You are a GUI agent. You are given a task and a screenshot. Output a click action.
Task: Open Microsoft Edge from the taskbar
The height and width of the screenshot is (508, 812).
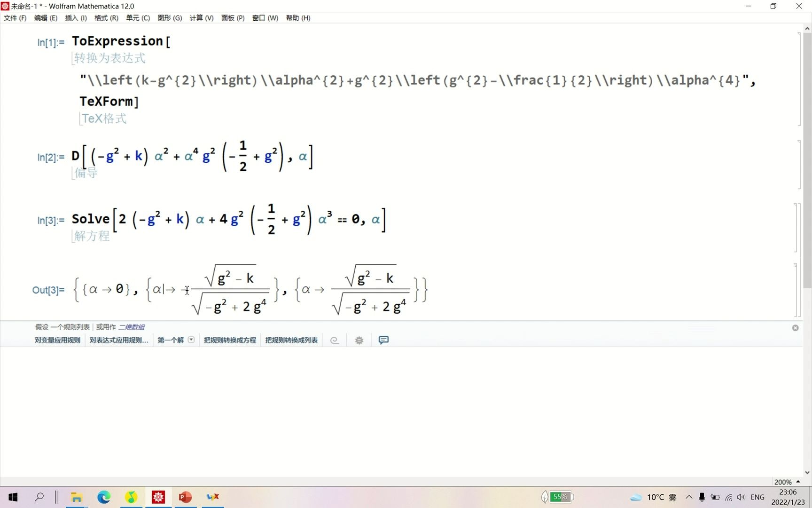pos(104,497)
